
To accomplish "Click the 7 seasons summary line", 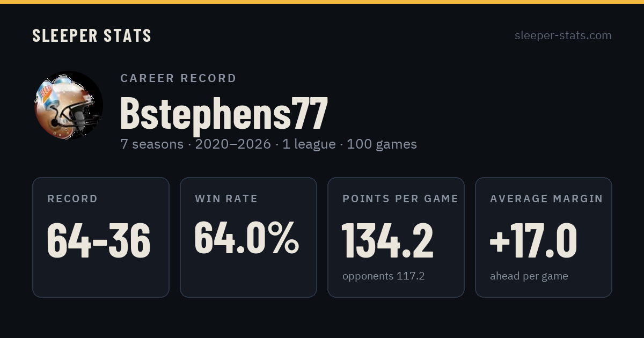I will (268, 144).
